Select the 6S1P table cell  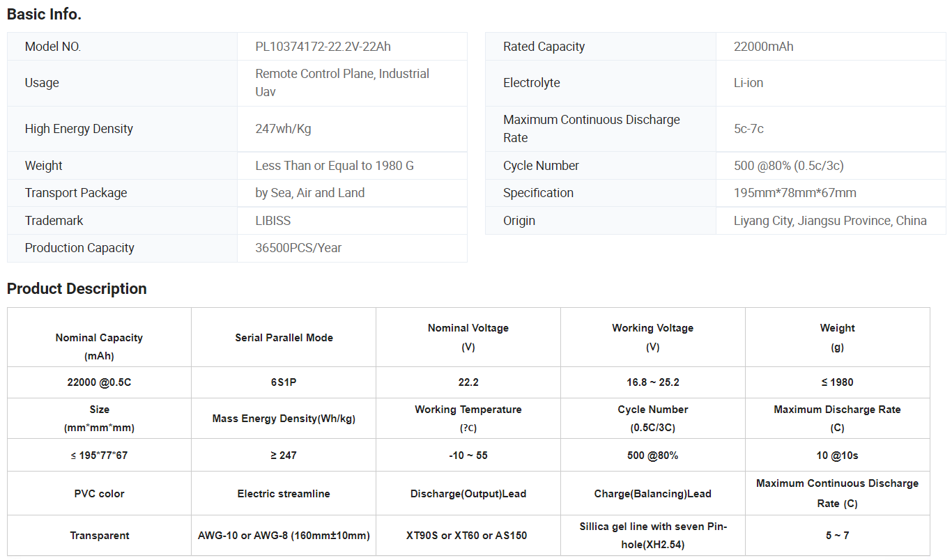point(284,382)
